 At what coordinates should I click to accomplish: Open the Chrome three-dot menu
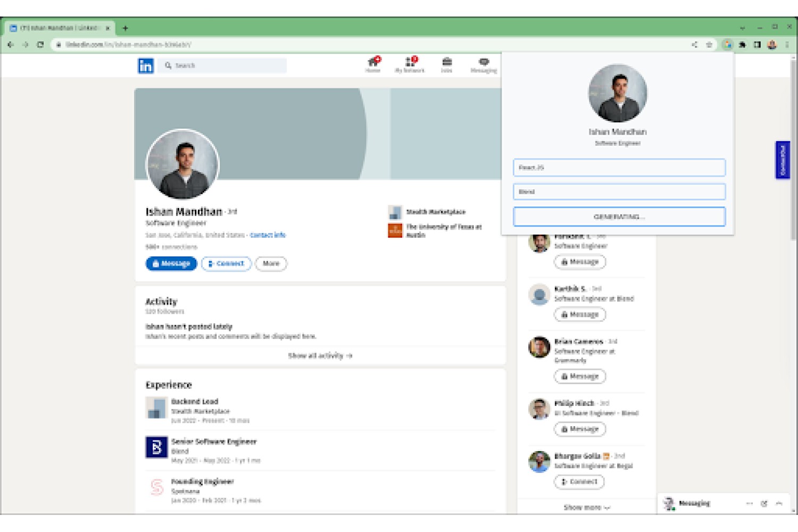click(x=787, y=45)
